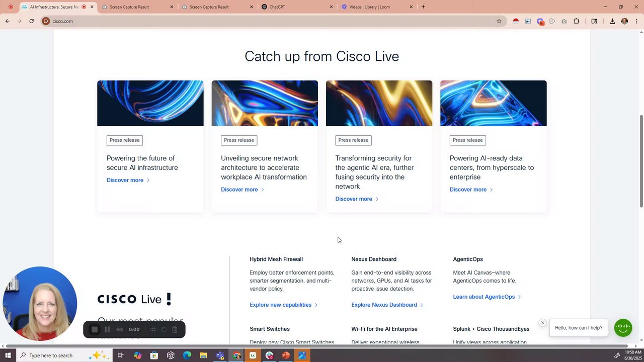Open the Chrome three-dot menu
644x362 pixels.
click(637, 21)
